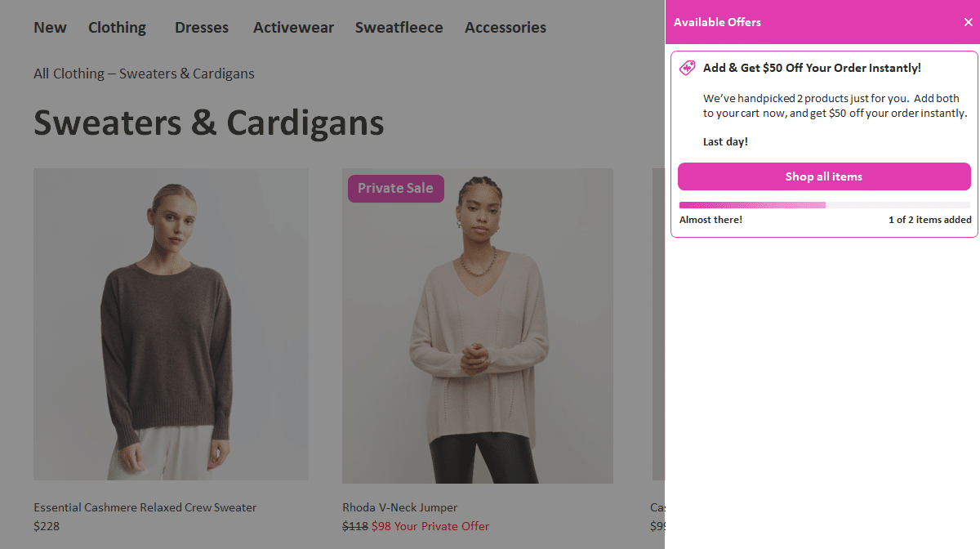Click the offer progress bar
Screen dimensions: 980x549
coord(824,205)
